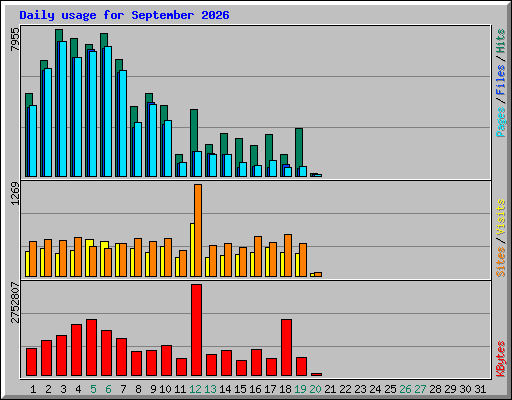This screenshot has height=400, width=512.
Task: Click the cyan 'Pages' legend label
Action: point(500,122)
